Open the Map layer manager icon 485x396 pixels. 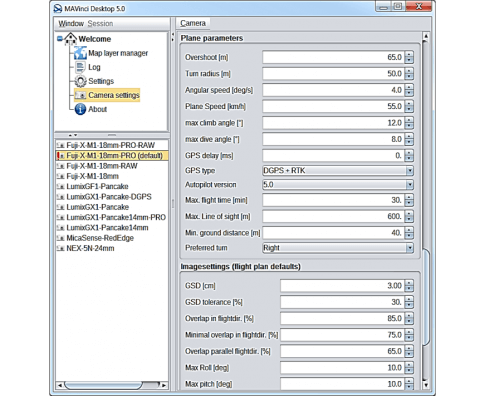[80, 53]
